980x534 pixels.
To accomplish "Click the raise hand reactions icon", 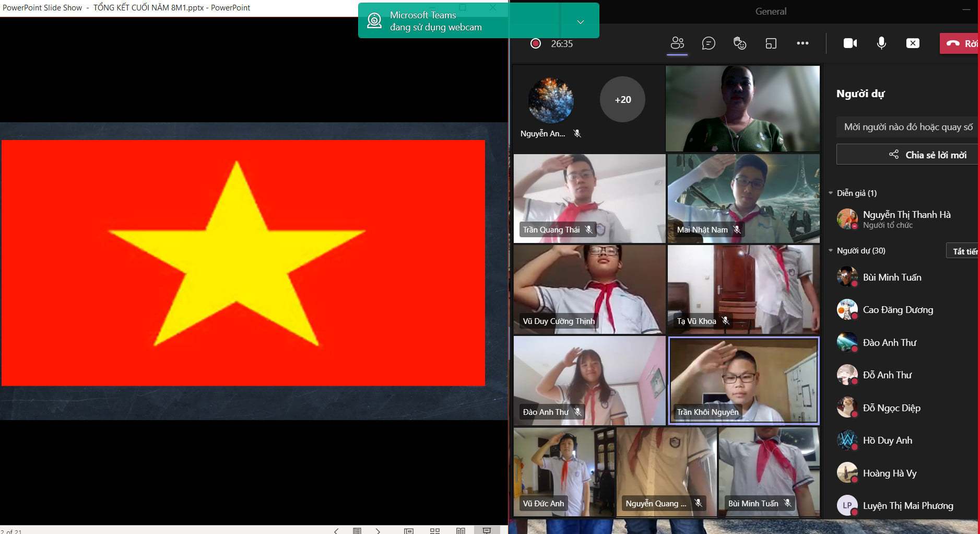I will 740,43.
